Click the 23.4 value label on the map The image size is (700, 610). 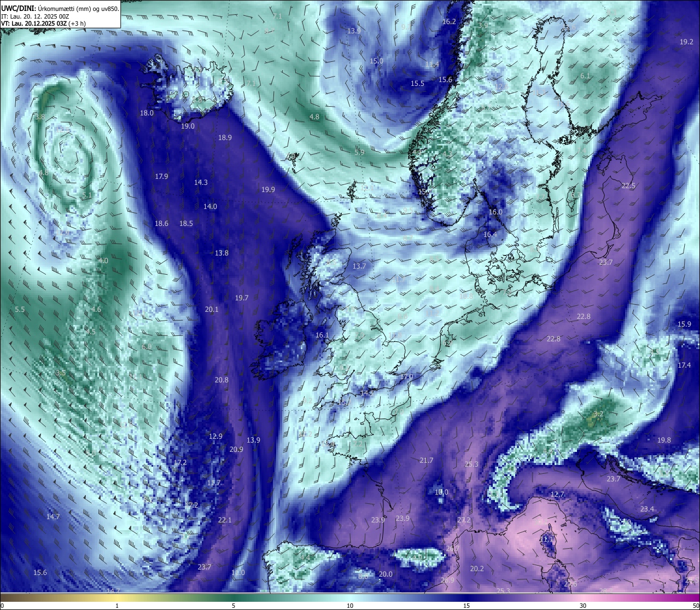pyautogui.click(x=647, y=509)
